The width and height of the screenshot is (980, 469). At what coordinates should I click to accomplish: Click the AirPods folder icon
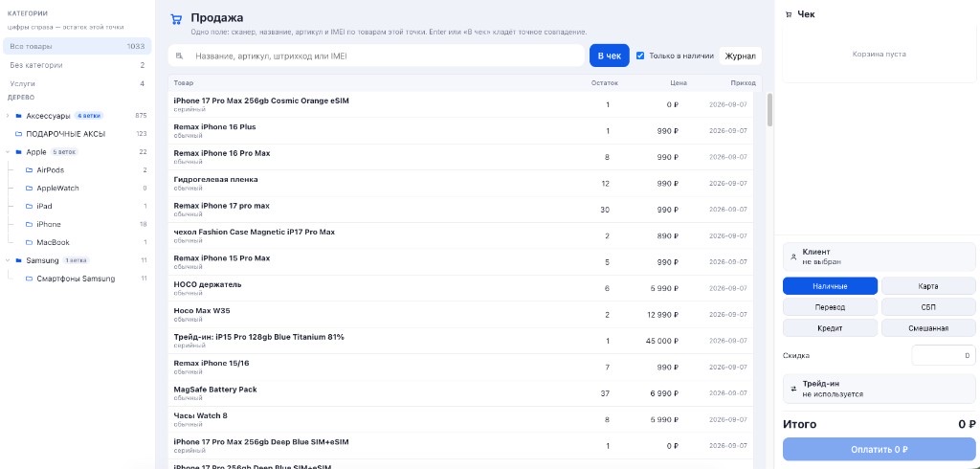click(x=30, y=170)
